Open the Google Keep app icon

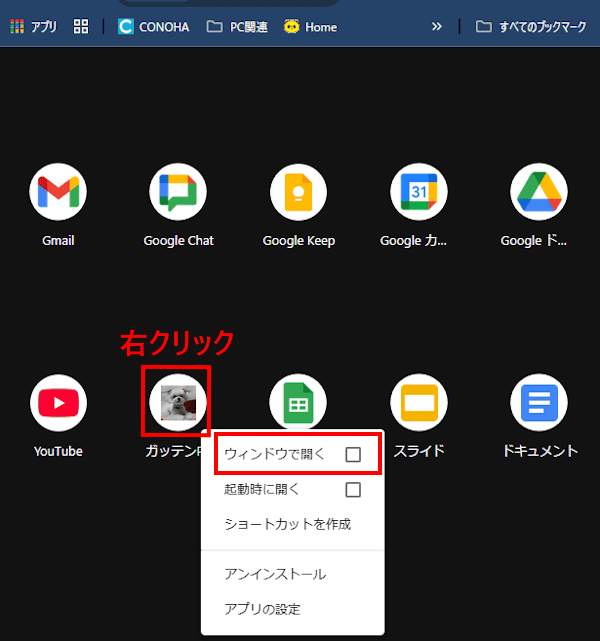click(298, 192)
